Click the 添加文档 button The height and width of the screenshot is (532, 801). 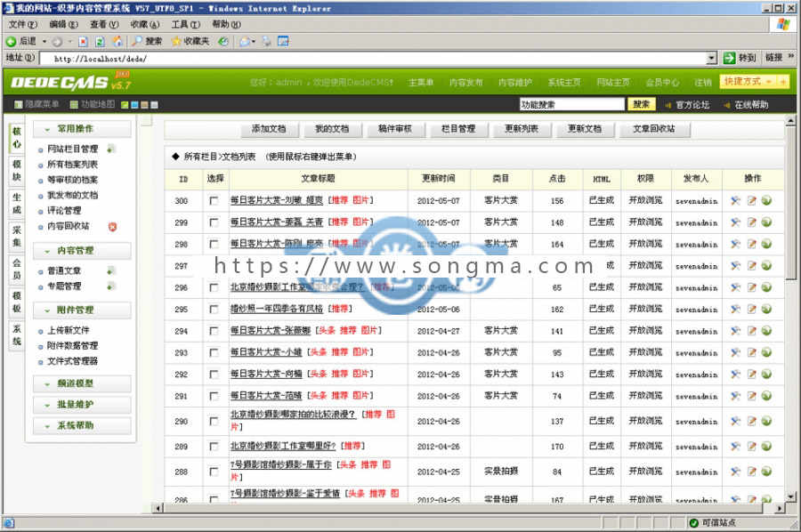pyautogui.click(x=269, y=129)
